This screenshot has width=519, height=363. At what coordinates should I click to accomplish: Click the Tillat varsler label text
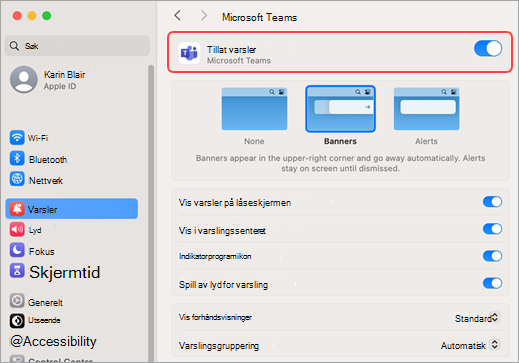click(x=232, y=50)
